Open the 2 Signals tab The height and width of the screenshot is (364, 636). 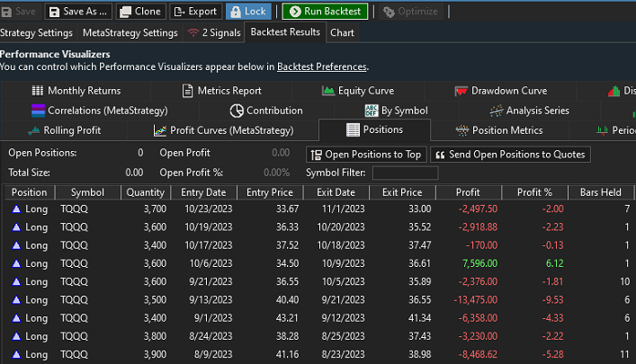[x=215, y=33]
